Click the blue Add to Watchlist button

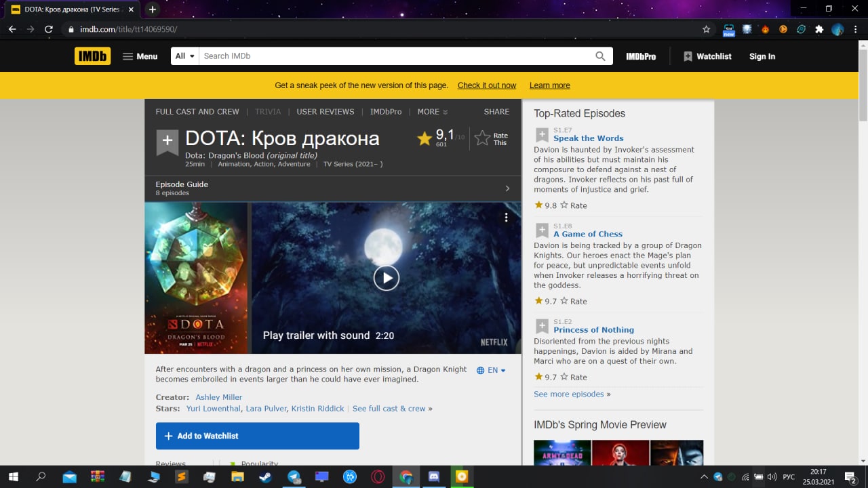click(257, 436)
